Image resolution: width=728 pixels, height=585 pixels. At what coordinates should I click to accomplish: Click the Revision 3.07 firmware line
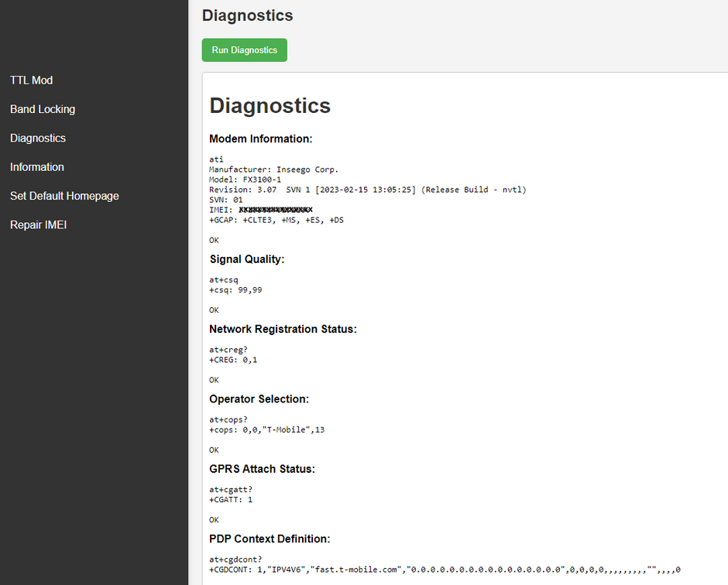[x=367, y=190]
